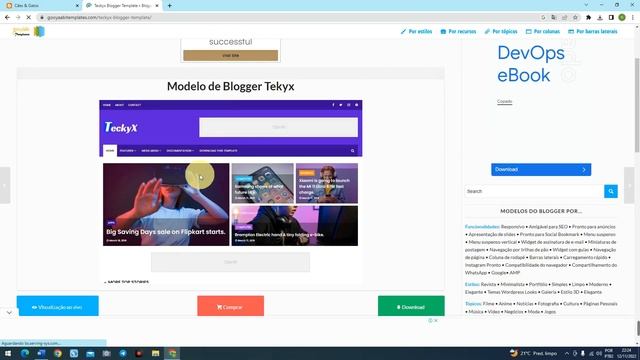Close the bottom banner ad
Screen dimensions: 640x360
click(x=436, y=320)
